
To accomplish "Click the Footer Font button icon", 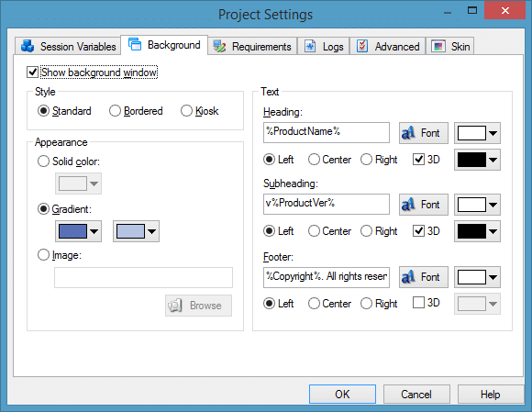I will [408, 277].
